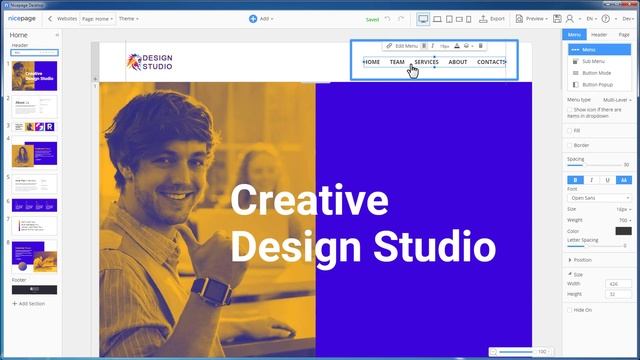Redo the last change
The image size is (640, 360).
coord(401,19)
